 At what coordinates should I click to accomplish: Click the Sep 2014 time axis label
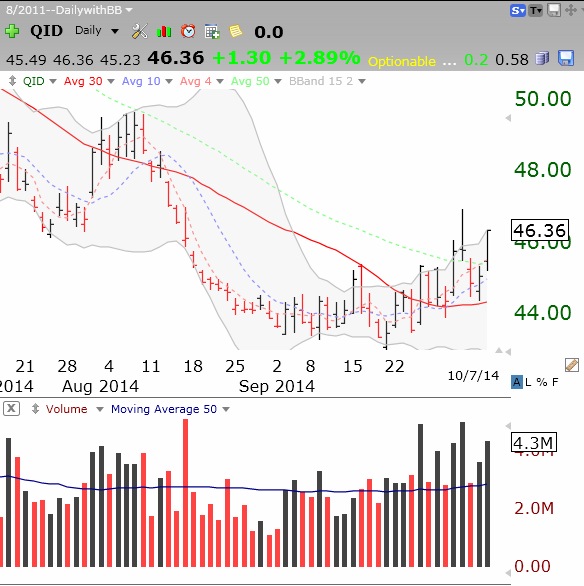coord(276,386)
